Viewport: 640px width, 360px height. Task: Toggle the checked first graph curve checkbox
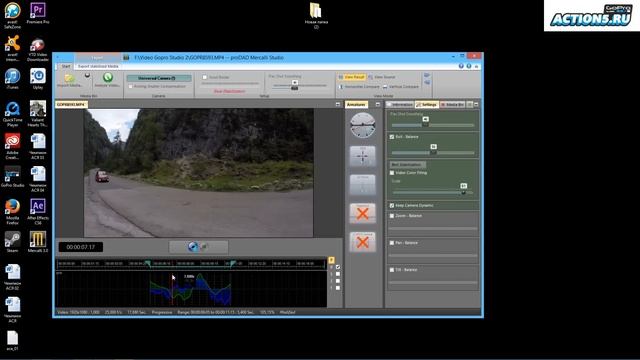pos(338,267)
